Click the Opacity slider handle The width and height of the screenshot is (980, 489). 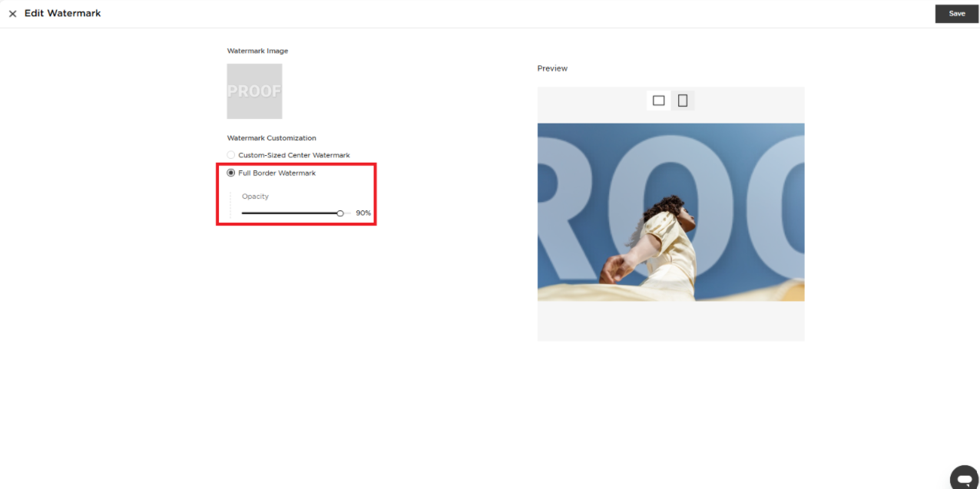pos(340,213)
